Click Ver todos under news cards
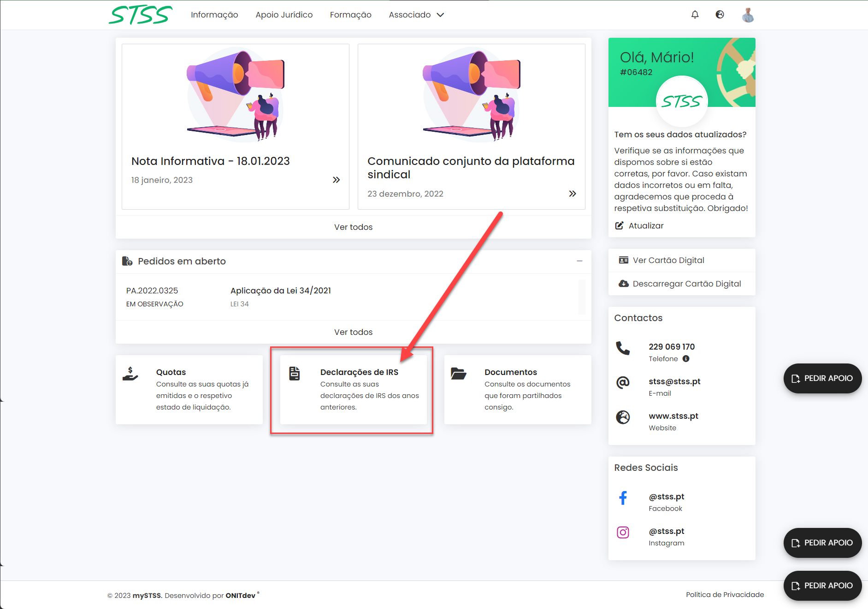The image size is (868, 609). click(353, 227)
